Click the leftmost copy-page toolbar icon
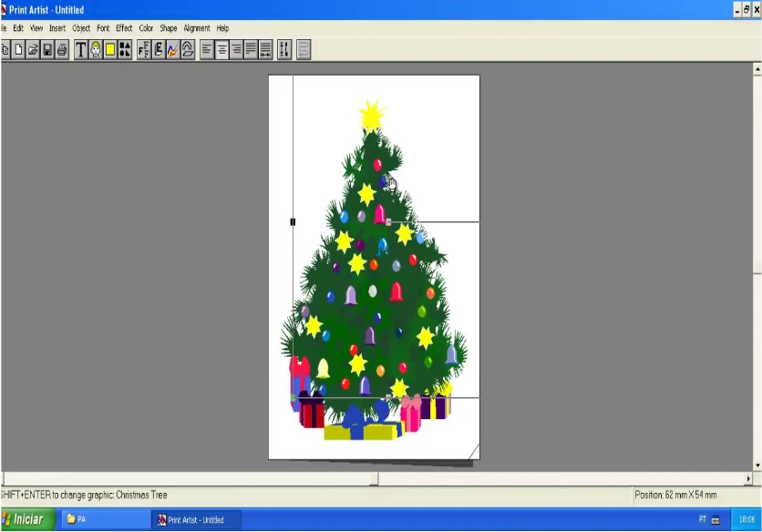The height and width of the screenshot is (532, 762). click(x=5, y=49)
